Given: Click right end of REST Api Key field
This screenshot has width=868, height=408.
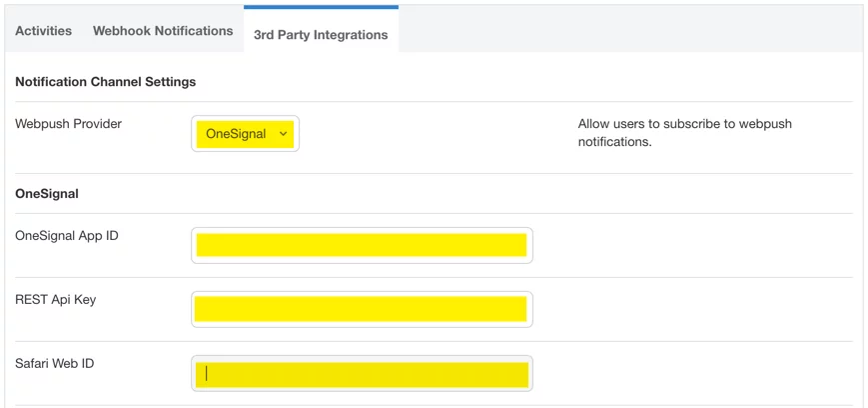Looking at the screenshot, I should [520, 309].
